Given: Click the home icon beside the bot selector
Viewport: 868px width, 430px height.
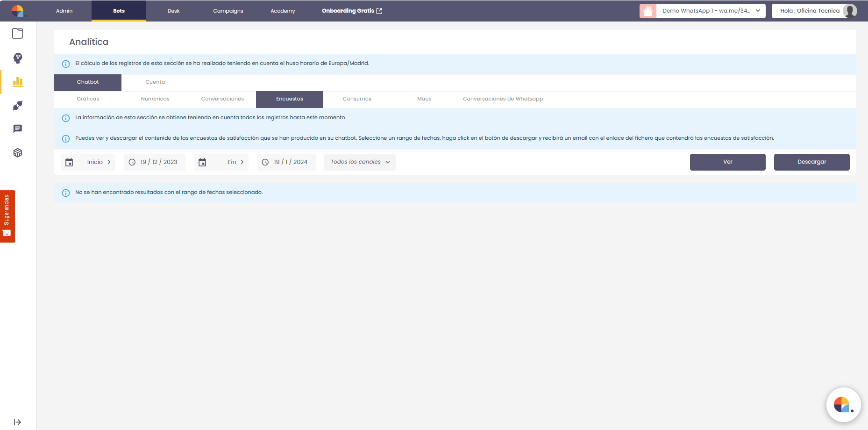Looking at the screenshot, I should [647, 11].
